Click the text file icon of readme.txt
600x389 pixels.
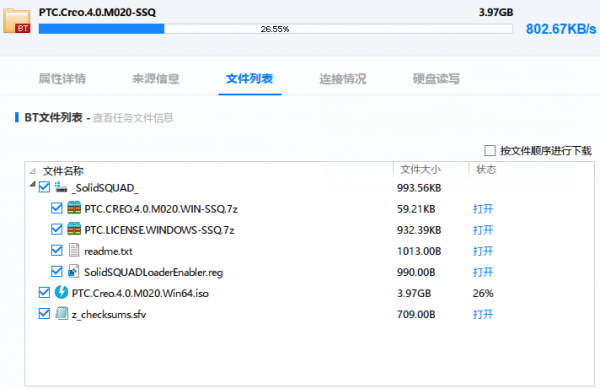pyautogui.click(x=74, y=250)
